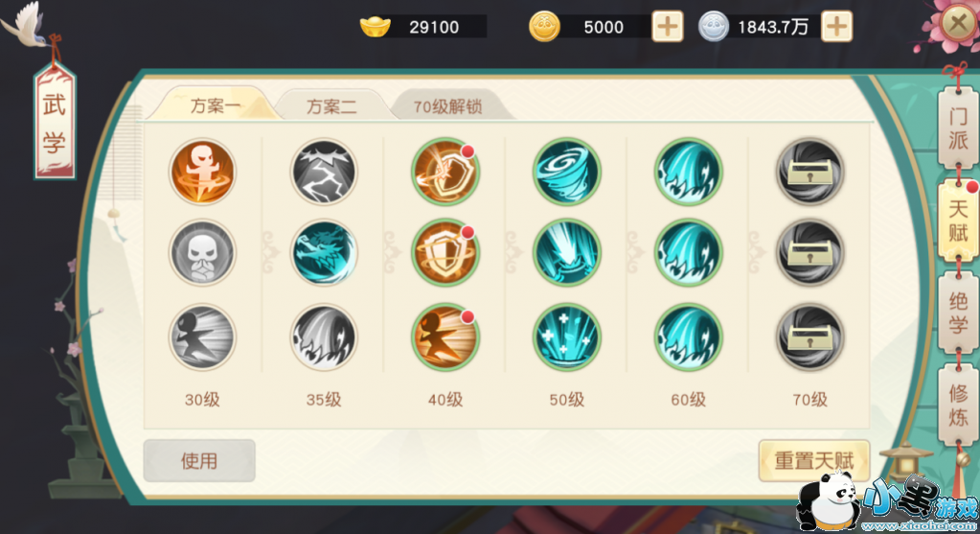Choose the shield strike talent at level 40
Screen dimensions: 980x534
[x=445, y=172]
